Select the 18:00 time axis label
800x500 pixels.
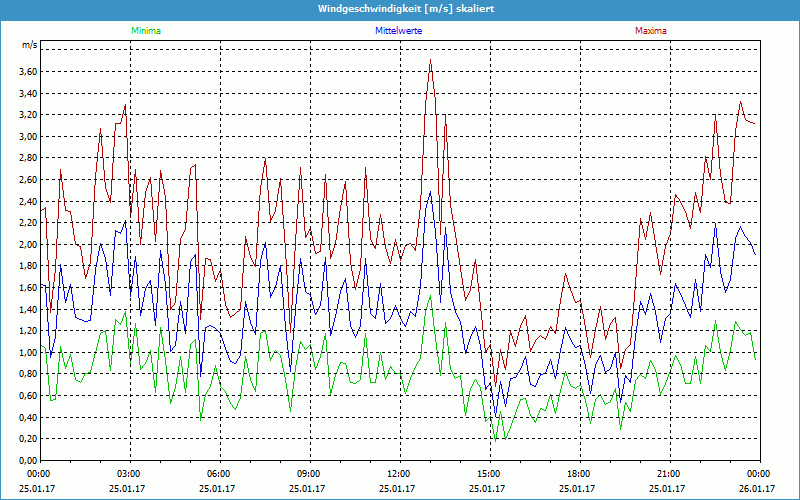tap(579, 474)
